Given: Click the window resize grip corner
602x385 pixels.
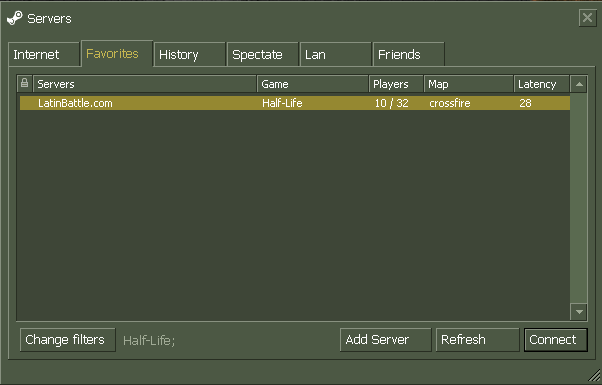Looking at the screenshot, I should click(x=595, y=376).
